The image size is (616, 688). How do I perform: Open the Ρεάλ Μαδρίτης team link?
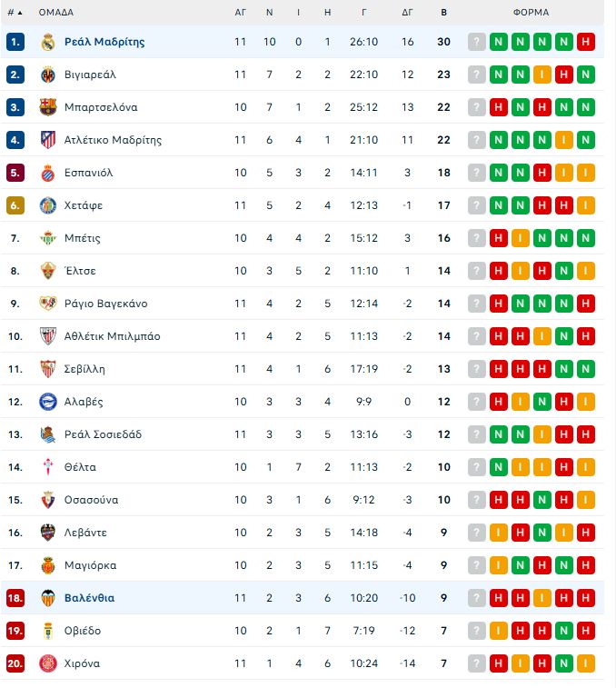click(x=104, y=42)
